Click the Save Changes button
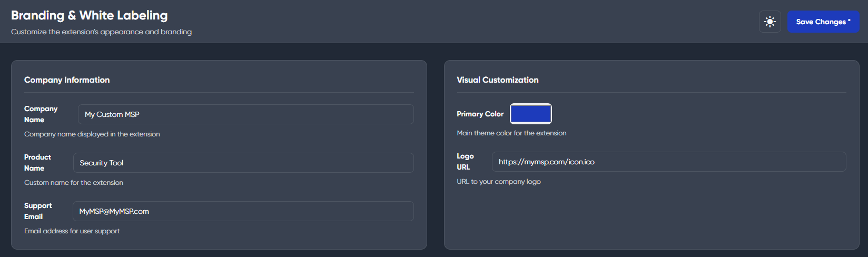 (823, 22)
